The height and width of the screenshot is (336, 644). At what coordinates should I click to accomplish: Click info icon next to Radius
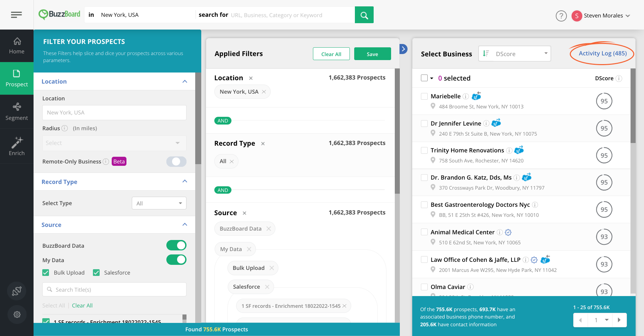(x=65, y=128)
